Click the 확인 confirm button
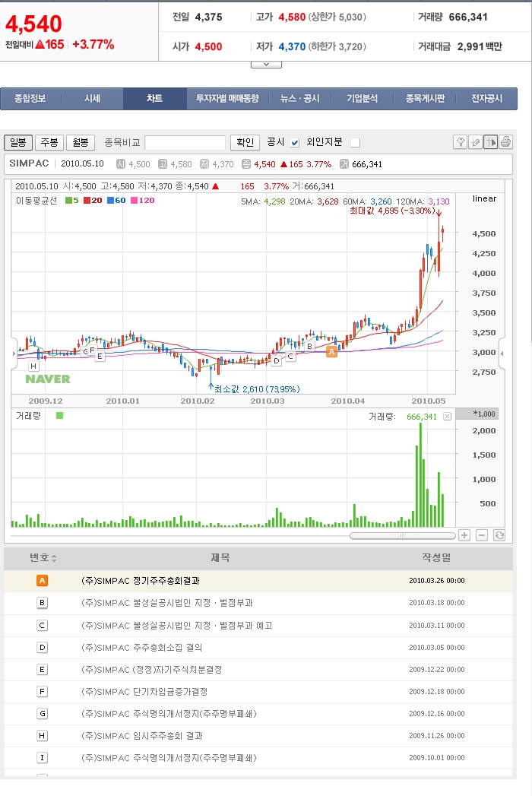The image size is (532, 796). click(245, 143)
